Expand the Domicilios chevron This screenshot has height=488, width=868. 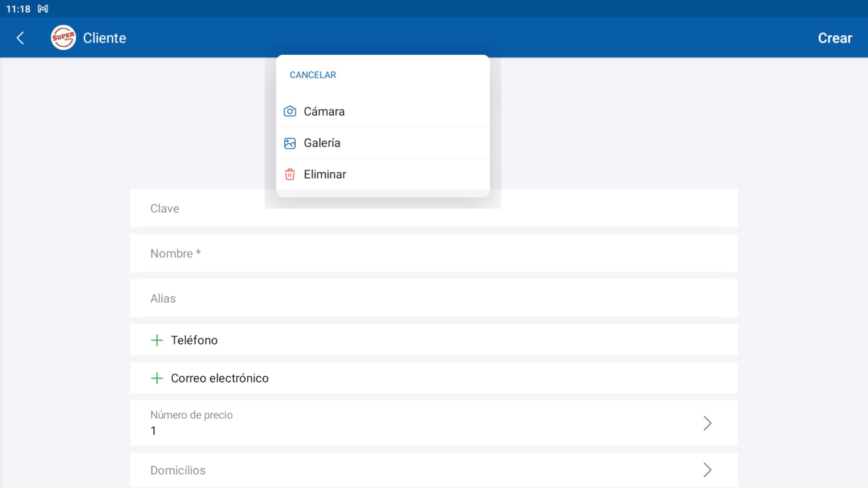coord(707,470)
